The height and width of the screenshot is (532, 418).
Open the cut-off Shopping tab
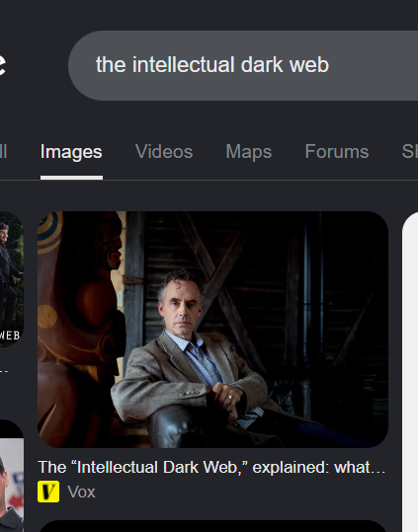click(410, 151)
